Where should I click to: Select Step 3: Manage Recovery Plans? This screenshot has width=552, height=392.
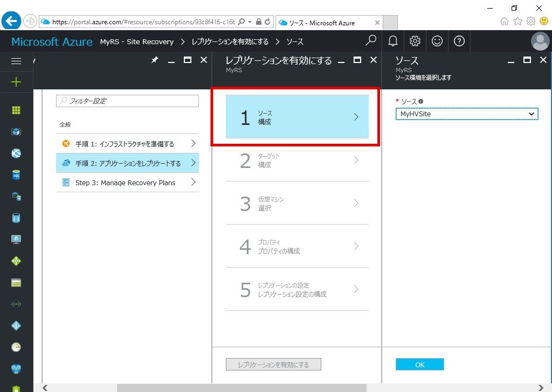point(127,183)
